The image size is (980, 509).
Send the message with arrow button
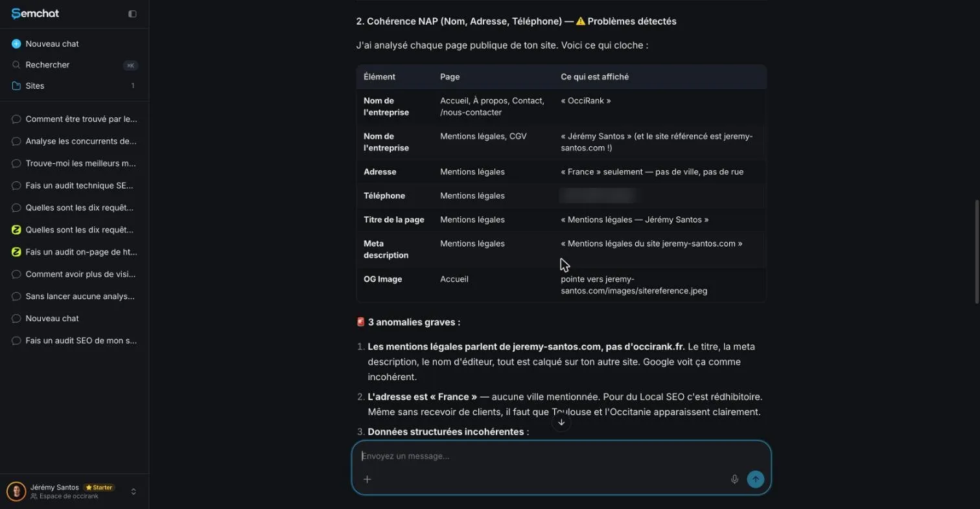(x=755, y=479)
